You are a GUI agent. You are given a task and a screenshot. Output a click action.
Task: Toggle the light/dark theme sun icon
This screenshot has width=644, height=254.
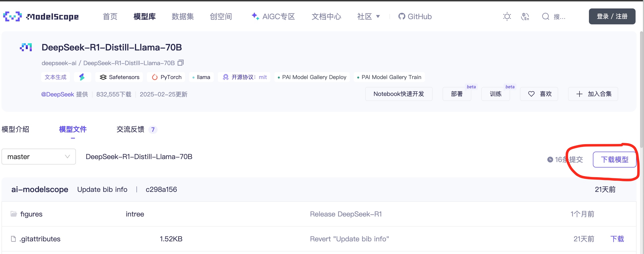coord(507,17)
